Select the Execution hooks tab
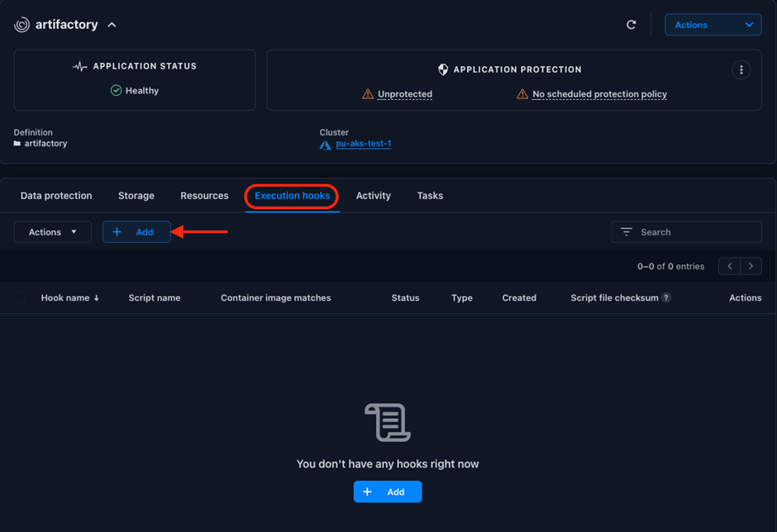The height and width of the screenshot is (532, 777). pos(293,196)
